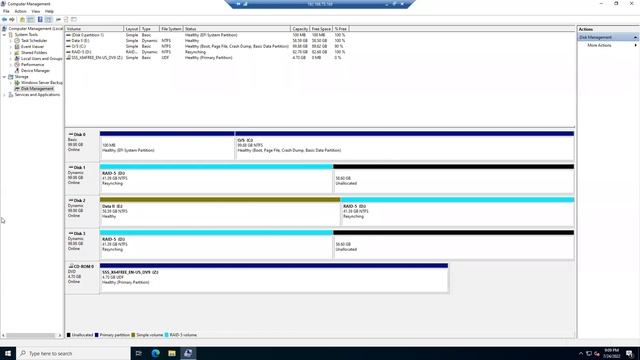Screen dimensions: 640x360
Task: Select the Data II (E:) row in volume list
Action: [207, 41]
